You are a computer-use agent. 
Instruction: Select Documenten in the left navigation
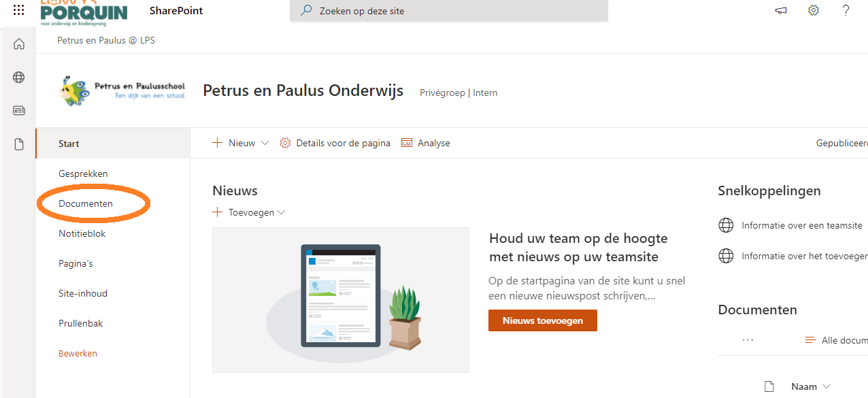[86, 203]
